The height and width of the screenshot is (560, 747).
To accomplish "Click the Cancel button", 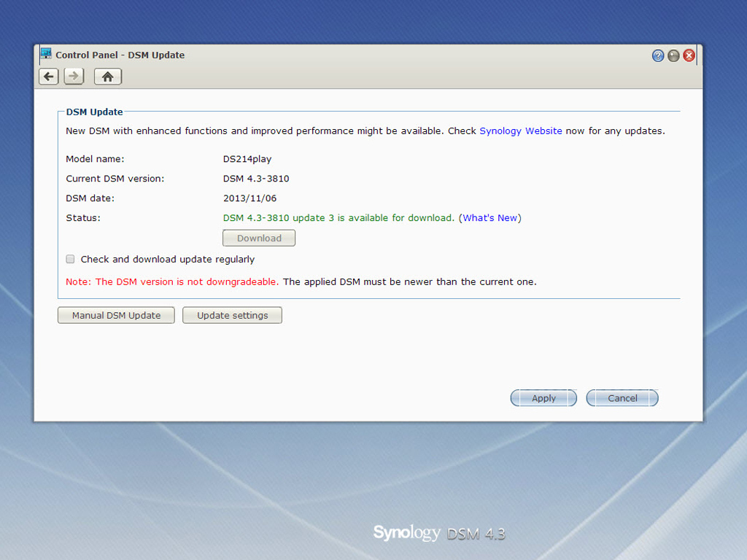I will (x=622, y=398).
